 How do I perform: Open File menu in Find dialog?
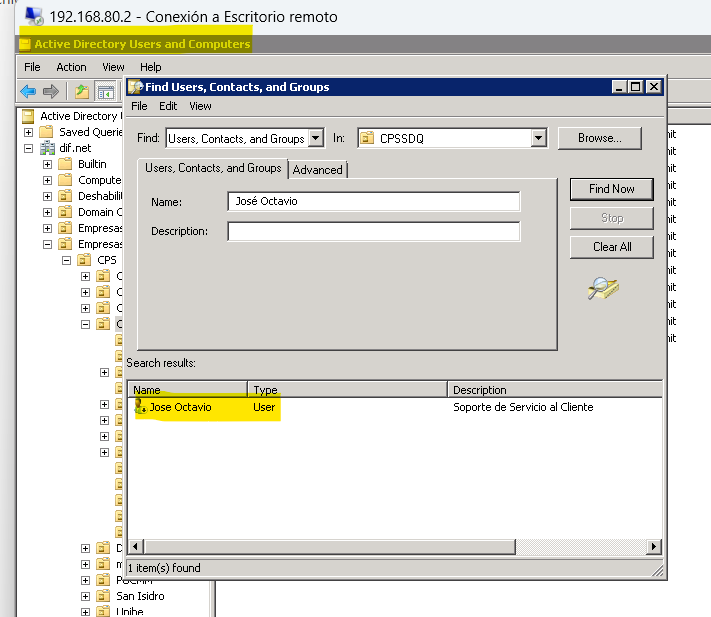139,106
